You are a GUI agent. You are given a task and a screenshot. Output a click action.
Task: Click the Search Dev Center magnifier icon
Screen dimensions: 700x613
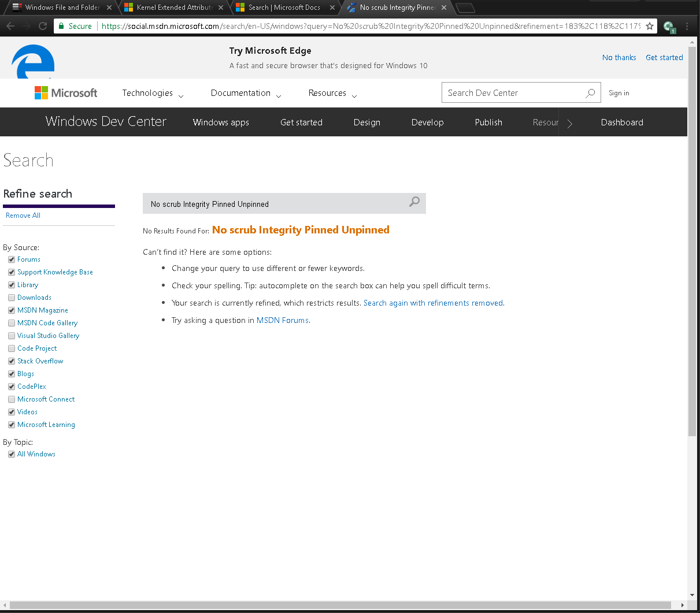[x=590, y=92]
